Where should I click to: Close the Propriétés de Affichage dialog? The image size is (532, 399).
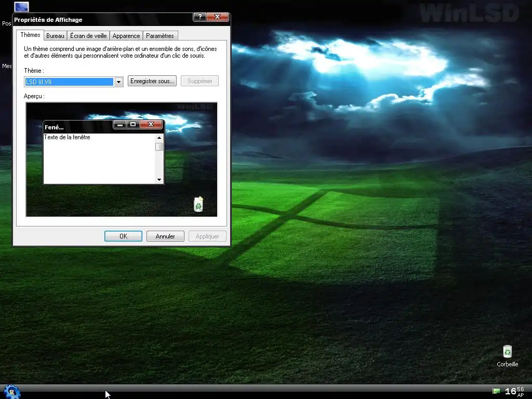218,17
